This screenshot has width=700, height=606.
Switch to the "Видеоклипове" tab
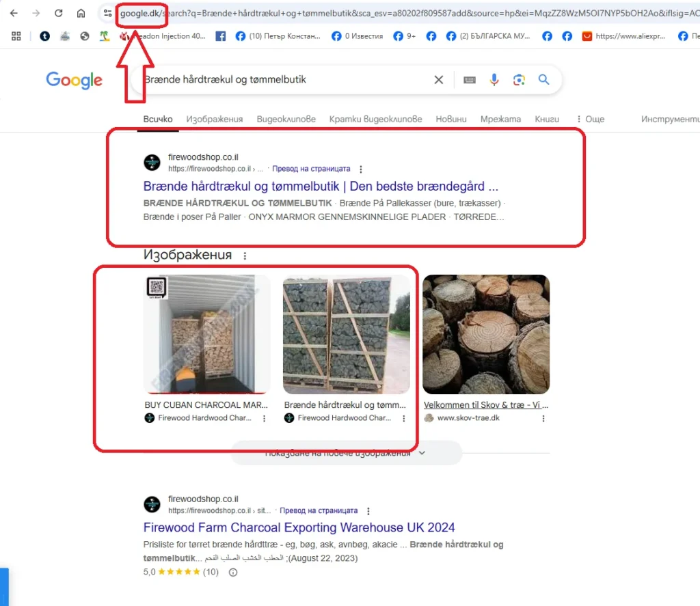coord(286,119)
